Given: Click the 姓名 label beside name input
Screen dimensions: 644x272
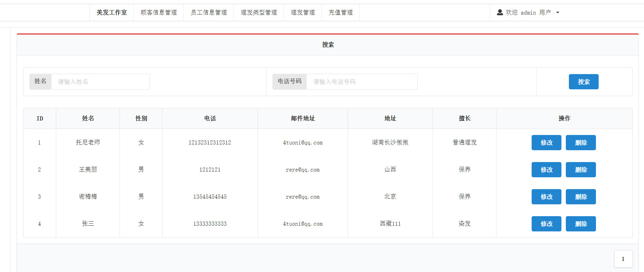Looking at the screenshot, I should (x=40, y=81).
